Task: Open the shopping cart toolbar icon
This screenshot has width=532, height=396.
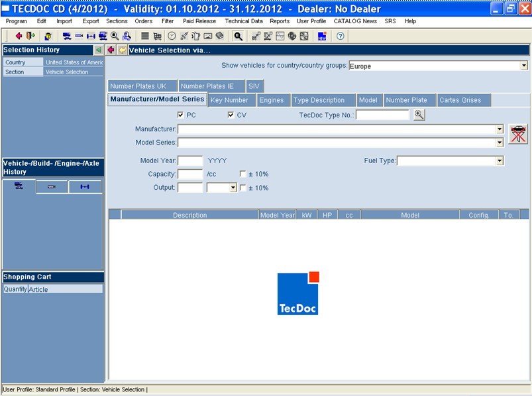Action: pyautogui.click(x=158, y=36)
